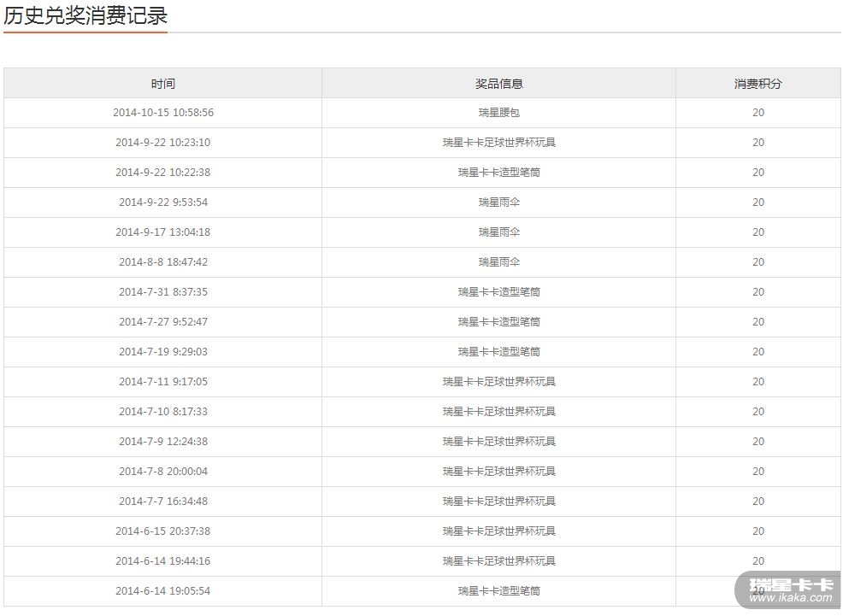Select the time cell 2014-7-27 9:52:47
Viewport: 849px width, 616px height.
point(163,321)
